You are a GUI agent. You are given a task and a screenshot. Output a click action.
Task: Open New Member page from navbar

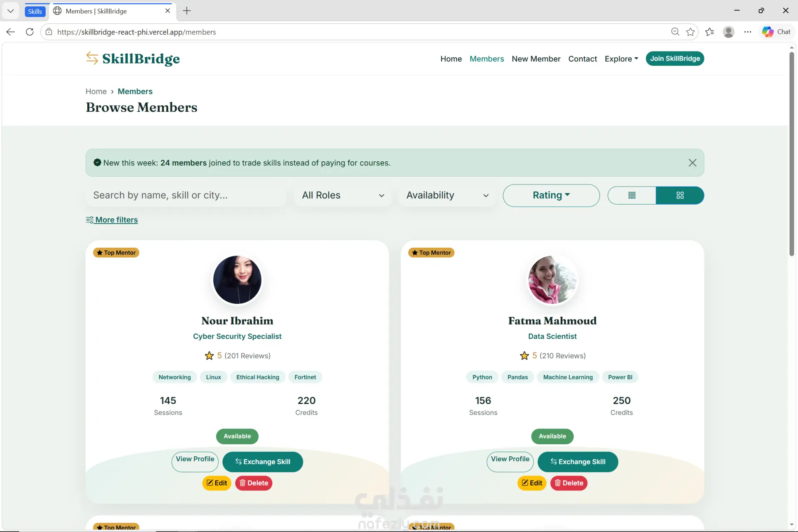click(536, 59)
